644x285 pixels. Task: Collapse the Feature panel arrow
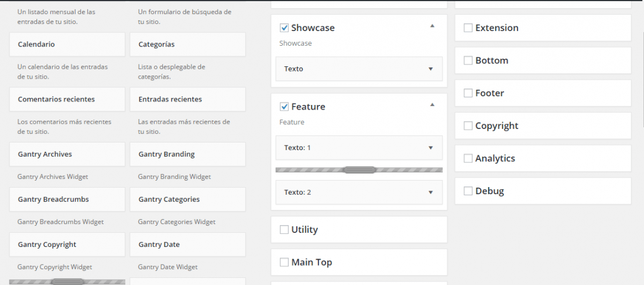431,105
